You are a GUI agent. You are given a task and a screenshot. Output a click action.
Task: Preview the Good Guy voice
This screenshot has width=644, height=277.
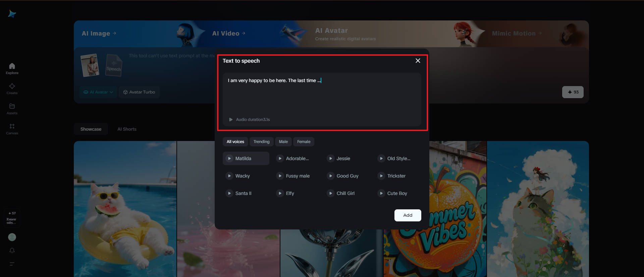[x=331, y=176]
